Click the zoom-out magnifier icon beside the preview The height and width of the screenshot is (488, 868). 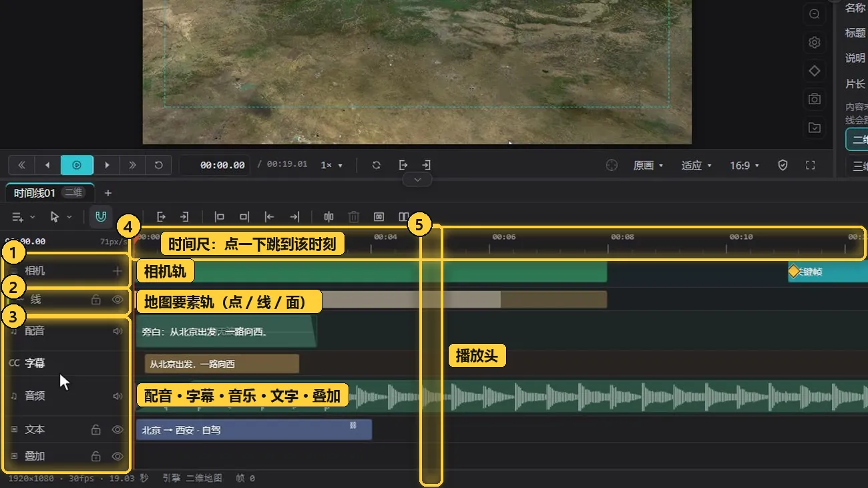815,14
